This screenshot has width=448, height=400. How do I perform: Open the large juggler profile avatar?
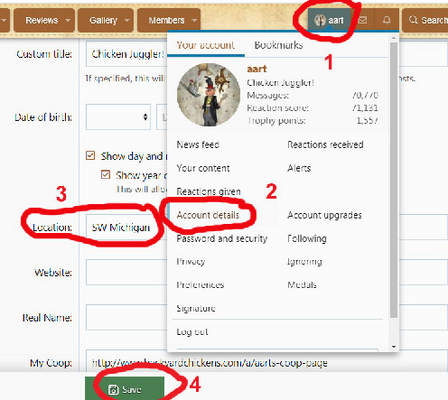tap(209, 95)
